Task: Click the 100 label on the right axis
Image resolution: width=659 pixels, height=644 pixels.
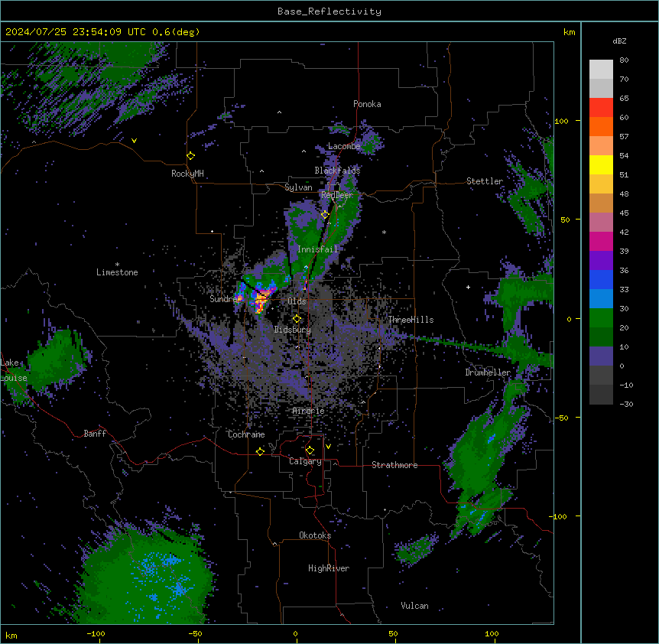Action: [x=561, y=121]
